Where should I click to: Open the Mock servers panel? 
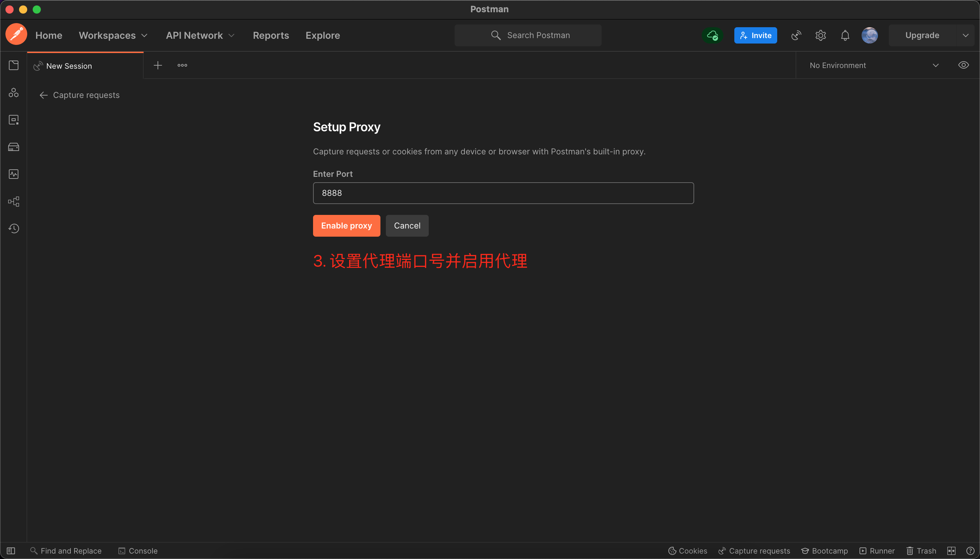(14, 146)
